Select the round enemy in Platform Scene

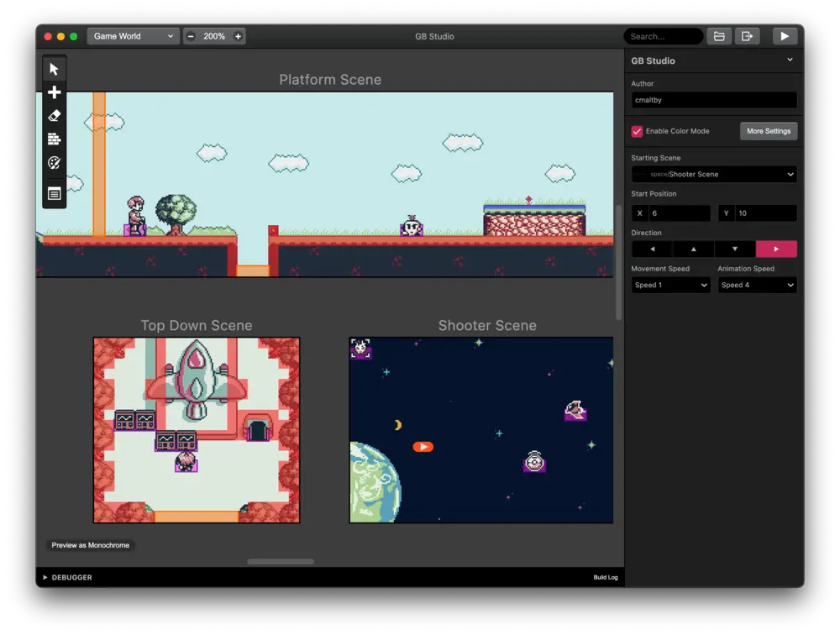[x=412, y=226]
